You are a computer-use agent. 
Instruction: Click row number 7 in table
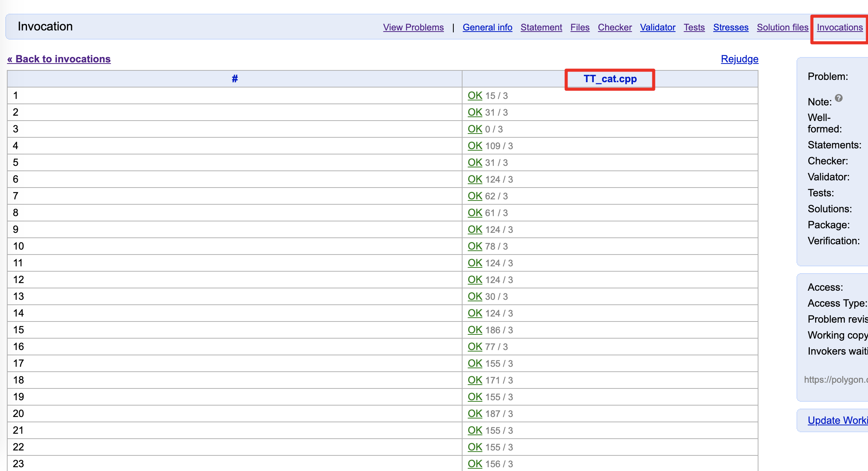click(x=16, y=196)
